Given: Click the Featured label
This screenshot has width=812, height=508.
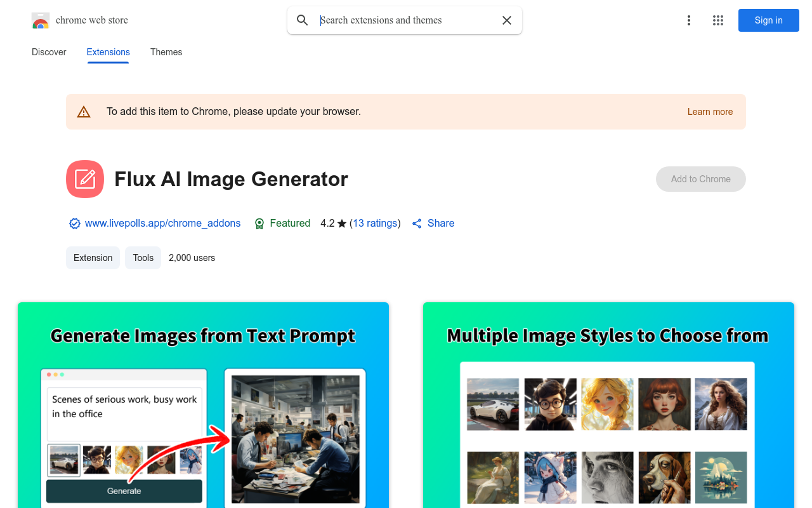Looking at the screenshot, I should (290, 224).
